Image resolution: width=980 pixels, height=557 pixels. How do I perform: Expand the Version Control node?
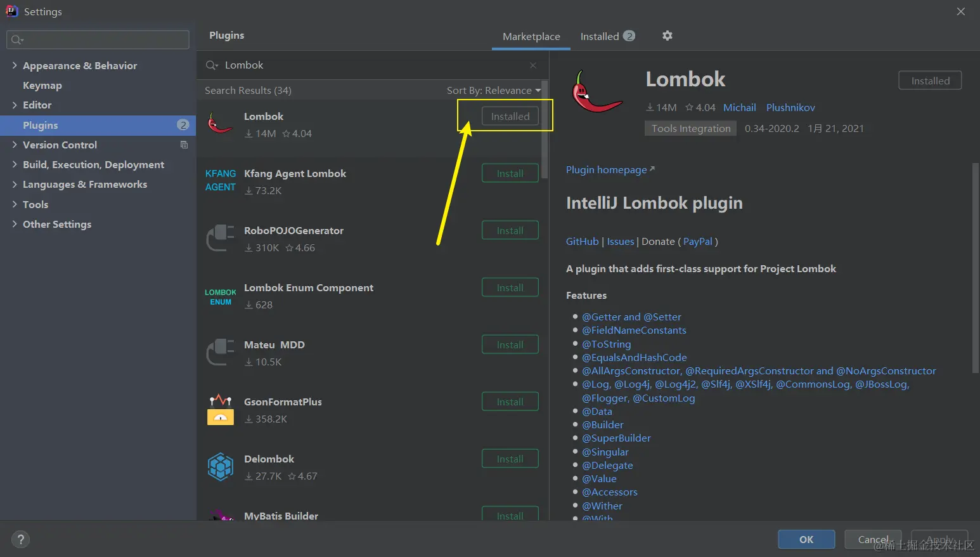pyautogui.click(x=15, y=145)
